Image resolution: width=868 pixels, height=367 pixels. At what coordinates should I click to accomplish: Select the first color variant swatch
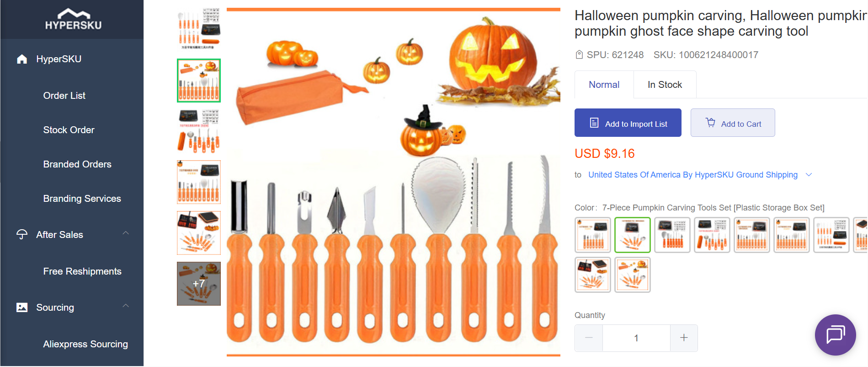[x=593, y=235]
